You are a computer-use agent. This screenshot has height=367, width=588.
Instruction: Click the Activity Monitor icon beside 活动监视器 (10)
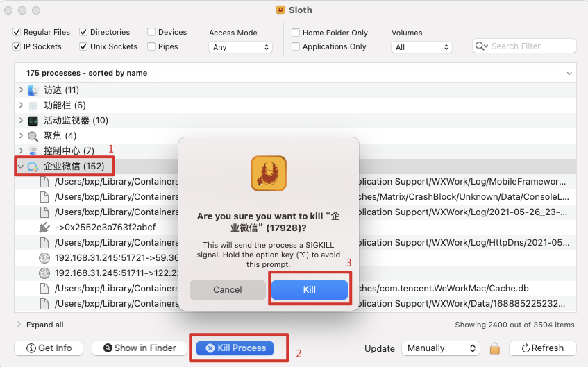click(33, 121)
